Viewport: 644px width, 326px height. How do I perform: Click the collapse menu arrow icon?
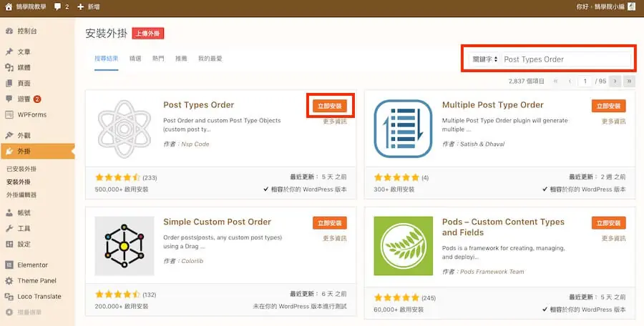(x=9, y=312)
